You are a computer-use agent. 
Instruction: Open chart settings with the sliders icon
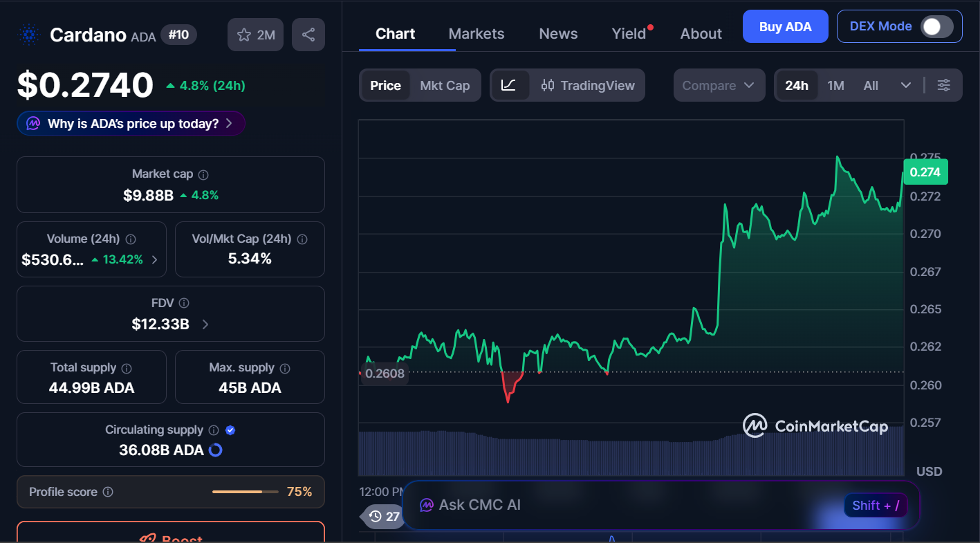[944, 84]
